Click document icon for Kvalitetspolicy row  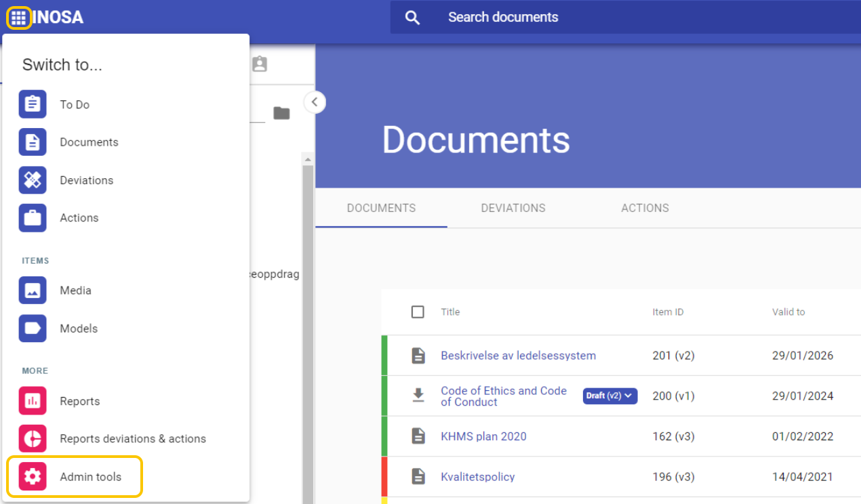click(x=418, y=477)
